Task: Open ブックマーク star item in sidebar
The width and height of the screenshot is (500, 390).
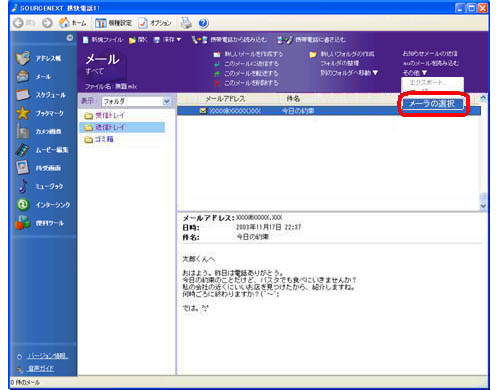Action: pos(40,113)
